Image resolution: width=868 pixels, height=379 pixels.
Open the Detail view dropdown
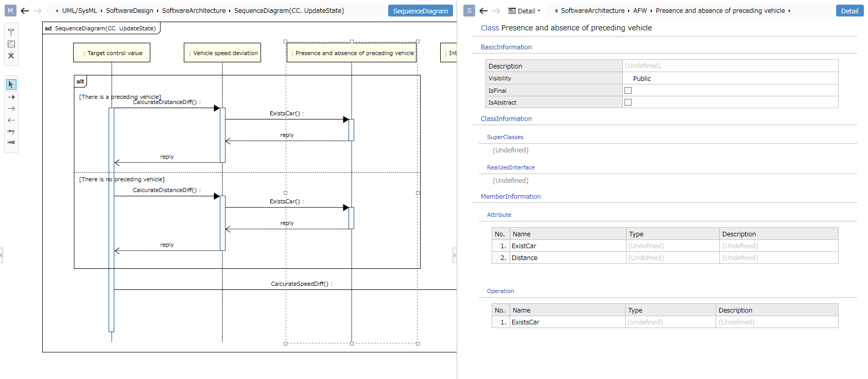[x=525, y=11]
